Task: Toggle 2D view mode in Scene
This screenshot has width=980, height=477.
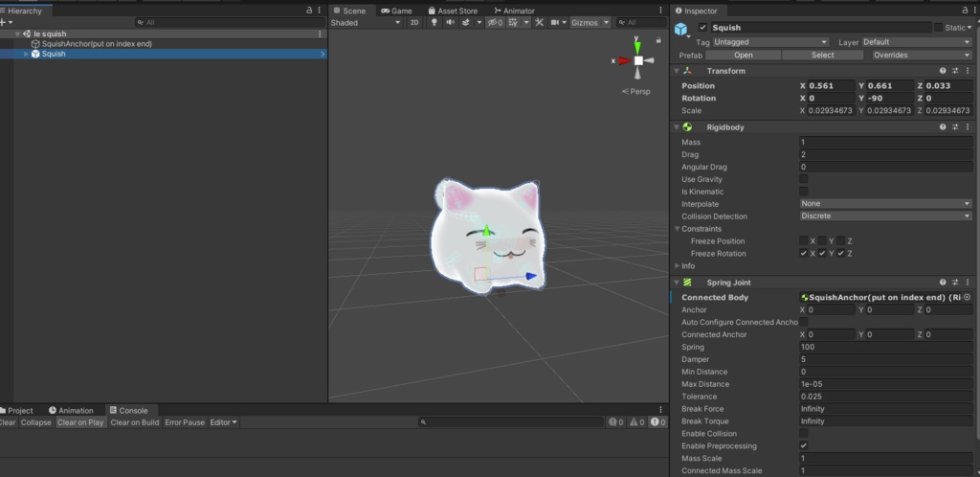Action: (x=414, y=22)
